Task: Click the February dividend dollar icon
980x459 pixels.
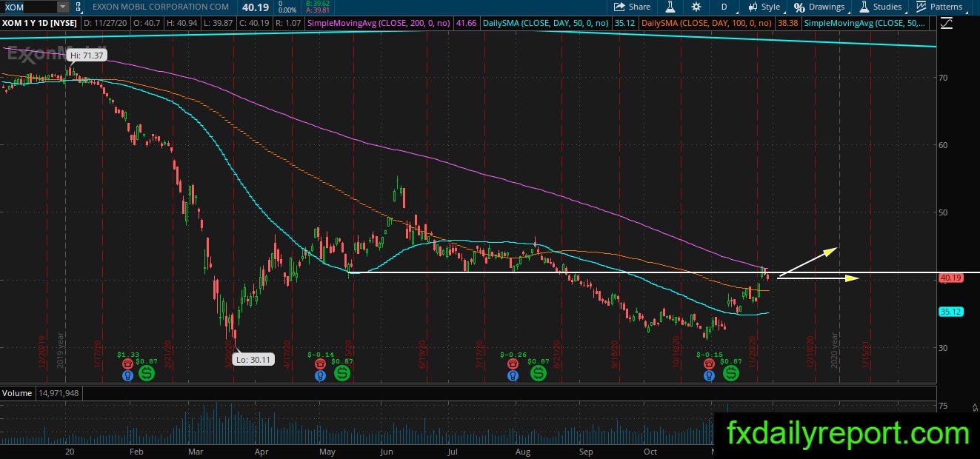Action: (x=147, y=373)
